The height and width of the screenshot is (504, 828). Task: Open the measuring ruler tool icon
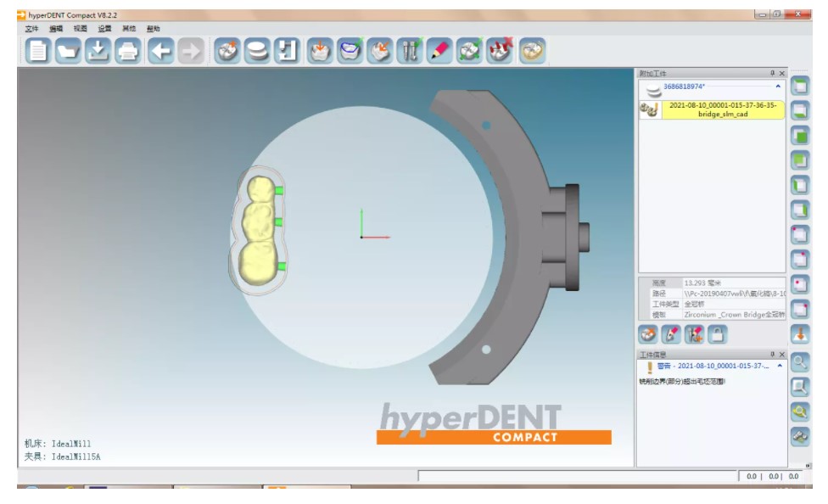pyautogui.click(x=800, y=436)
